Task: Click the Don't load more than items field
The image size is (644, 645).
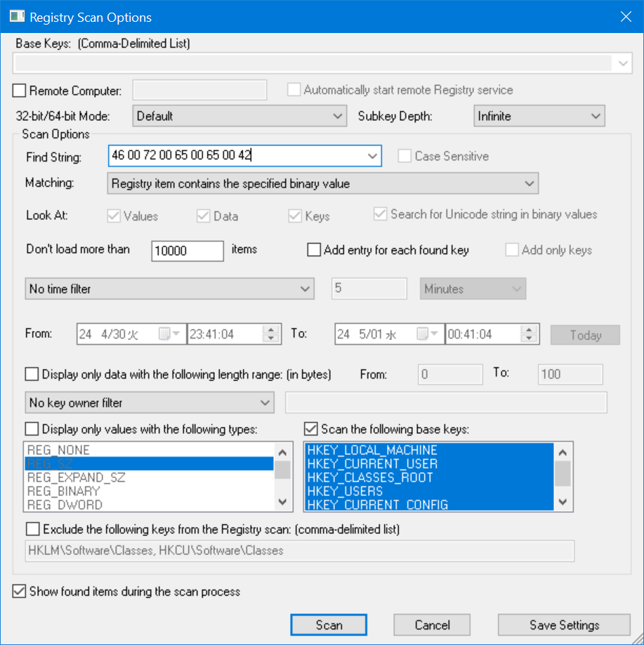Action: 188,251
